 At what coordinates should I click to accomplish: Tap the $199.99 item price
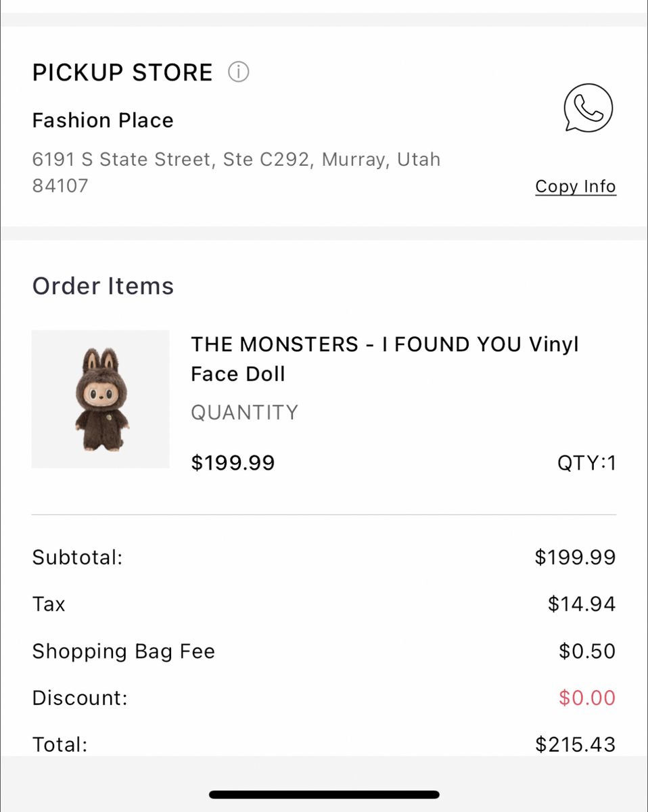(233, 463)
